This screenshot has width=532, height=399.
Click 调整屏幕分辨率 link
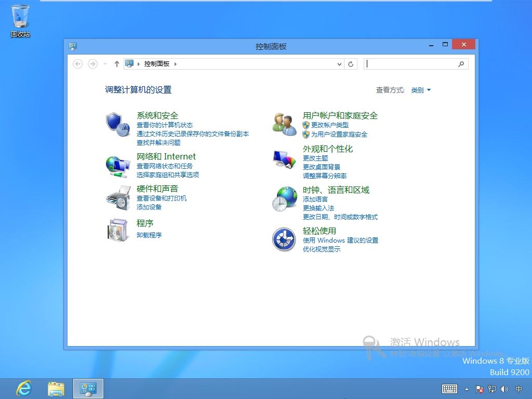click(x=325, y=176)
